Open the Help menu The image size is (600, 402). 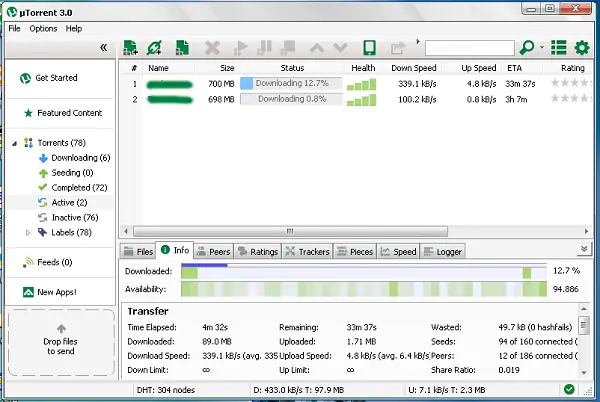coord(74,29)
